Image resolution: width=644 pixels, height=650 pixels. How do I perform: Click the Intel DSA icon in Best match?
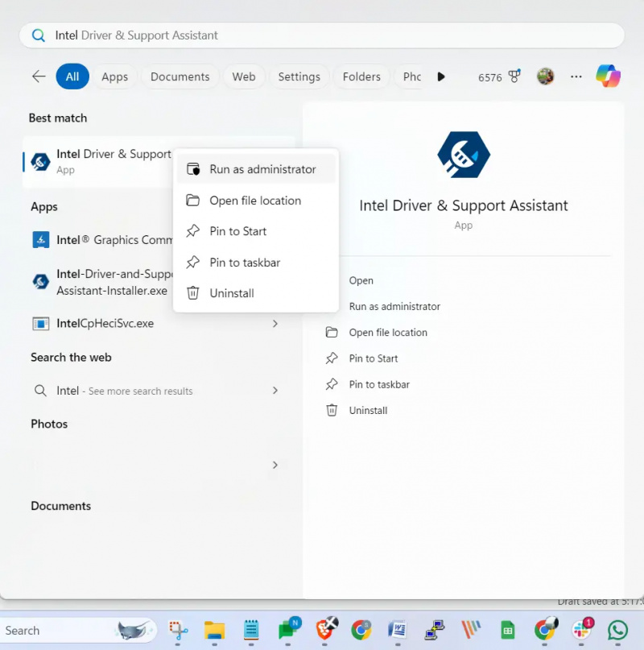[x=40, y=162]
